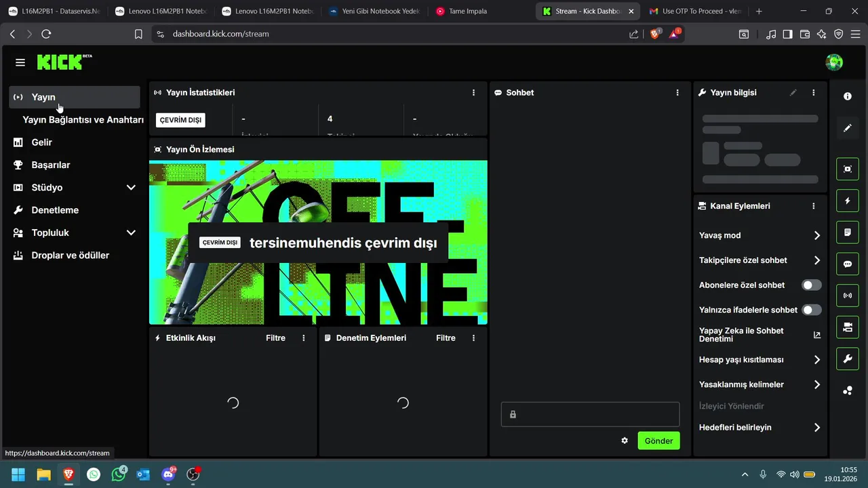Click the three-dots cluster icon in right rail
The image size is (868, 488).
point(848,390)
